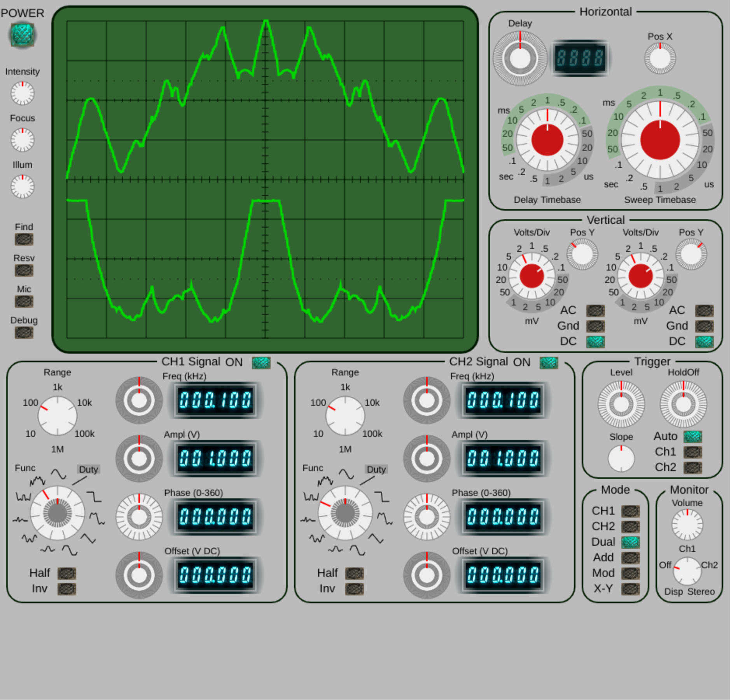Click the CH1 Phase (0-360) display
The height and width of the screenshot is (700, 731).
(215, 517)
